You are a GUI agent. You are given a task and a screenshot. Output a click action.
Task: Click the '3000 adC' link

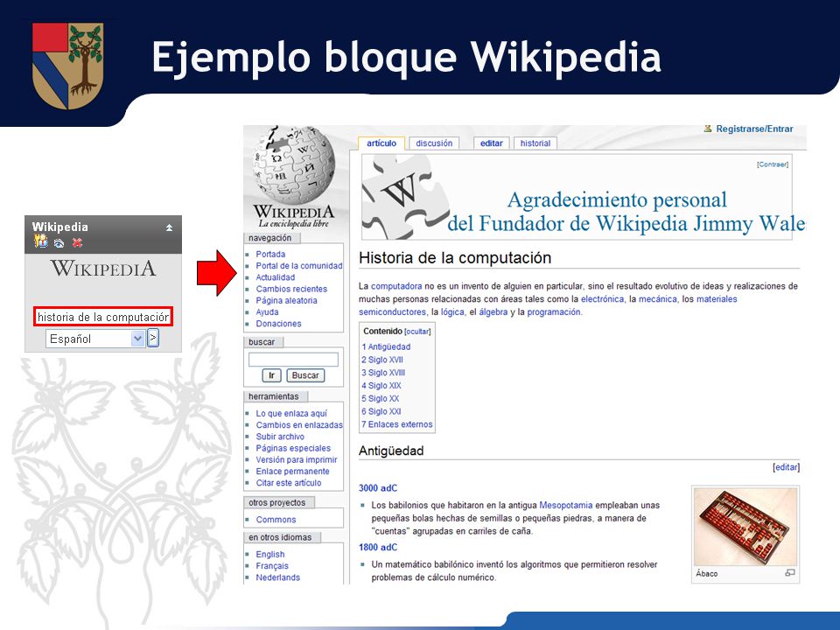(x=378, y=488)
